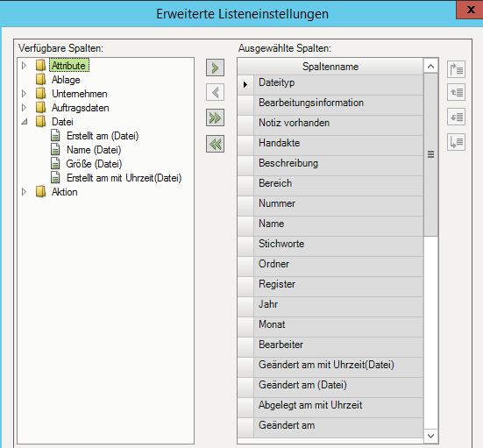Select Aktion tree entry
483x448 pixels.
click(64, 192)
